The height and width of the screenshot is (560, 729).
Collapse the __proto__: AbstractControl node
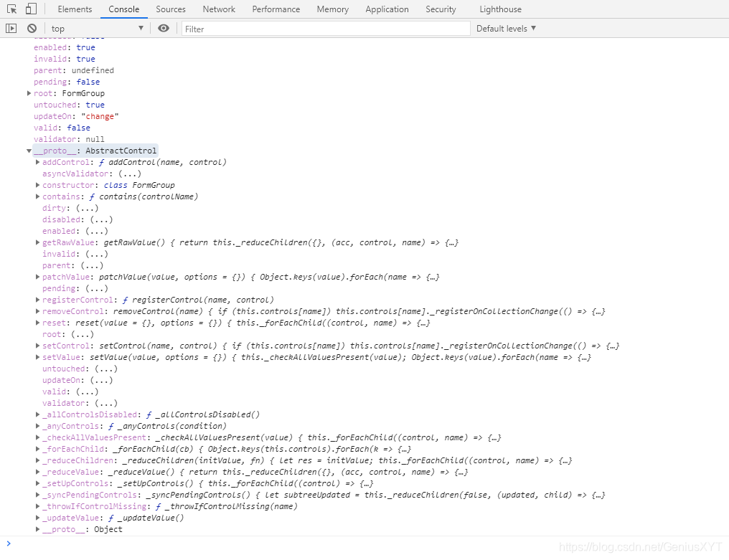click(x=29, y=151)
